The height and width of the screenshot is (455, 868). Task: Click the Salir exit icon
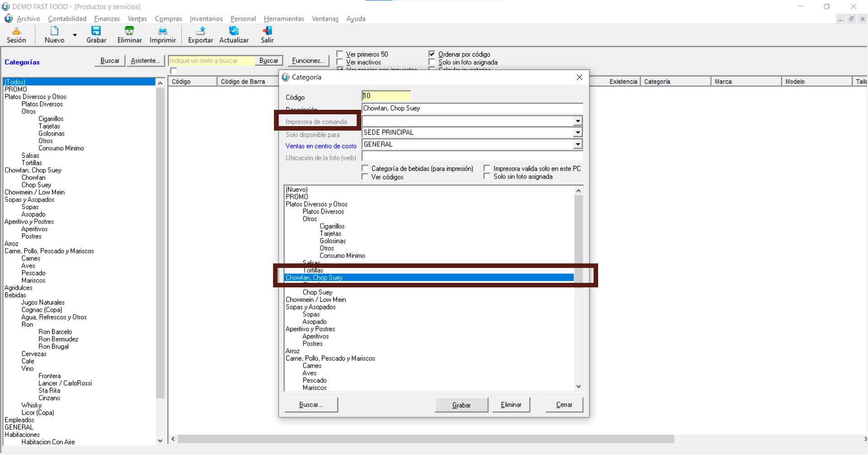(267, 31)
